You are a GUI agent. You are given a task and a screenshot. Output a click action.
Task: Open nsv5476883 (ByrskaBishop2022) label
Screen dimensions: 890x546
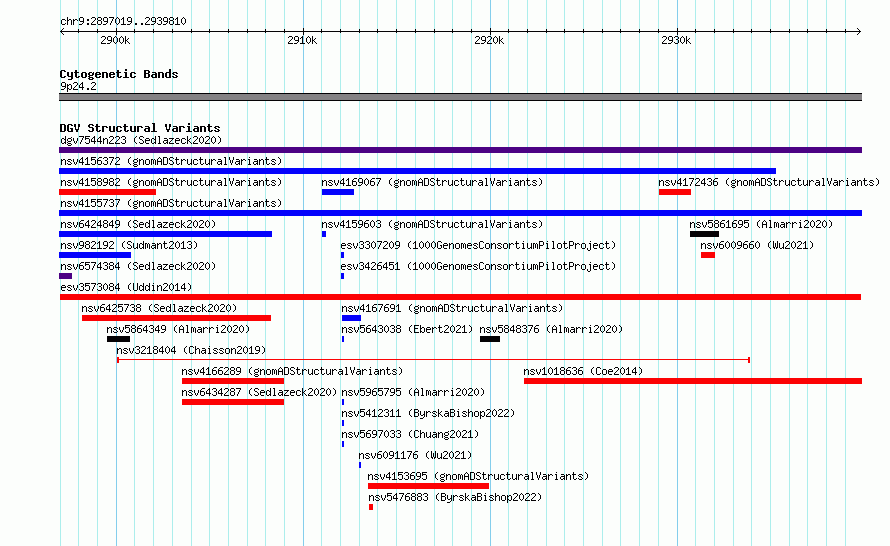455,497
